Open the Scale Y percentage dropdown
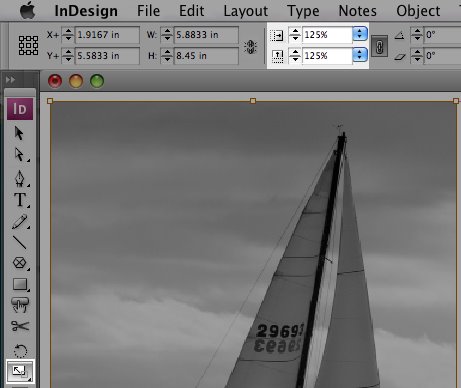This screenshot has width=461, height=388. [360, 55]
